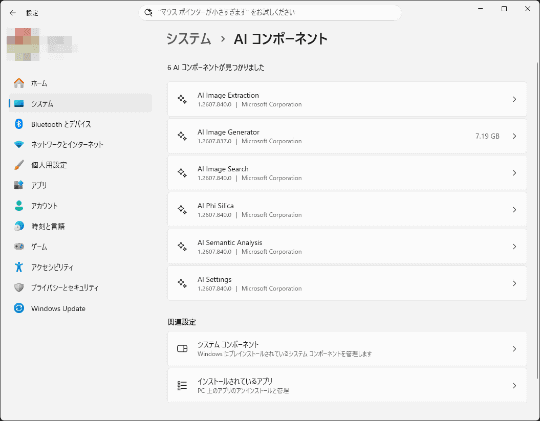
Task: Click the 個人用設定 paintbrush icon
Action: 19,165
